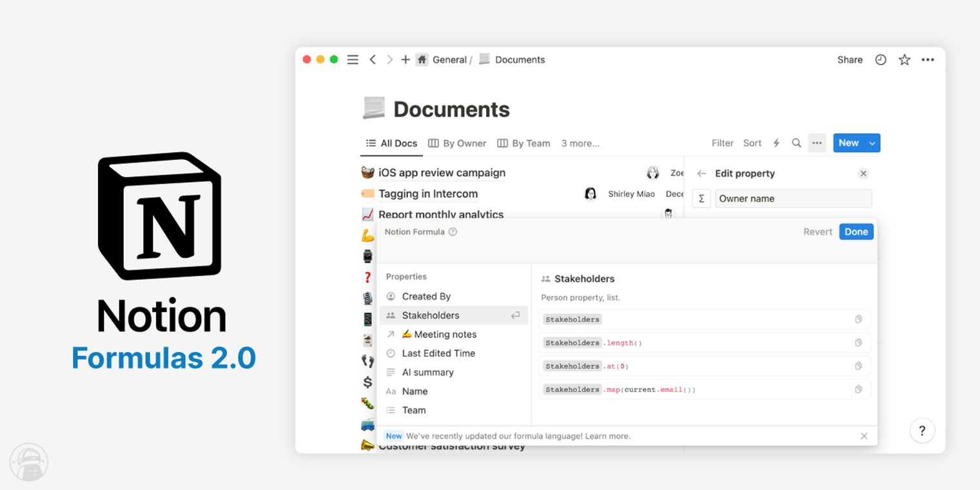The width and height of the screenshot is (980, 490).
Task: Switch to the By Team tab
Action: tap(524, 143)
